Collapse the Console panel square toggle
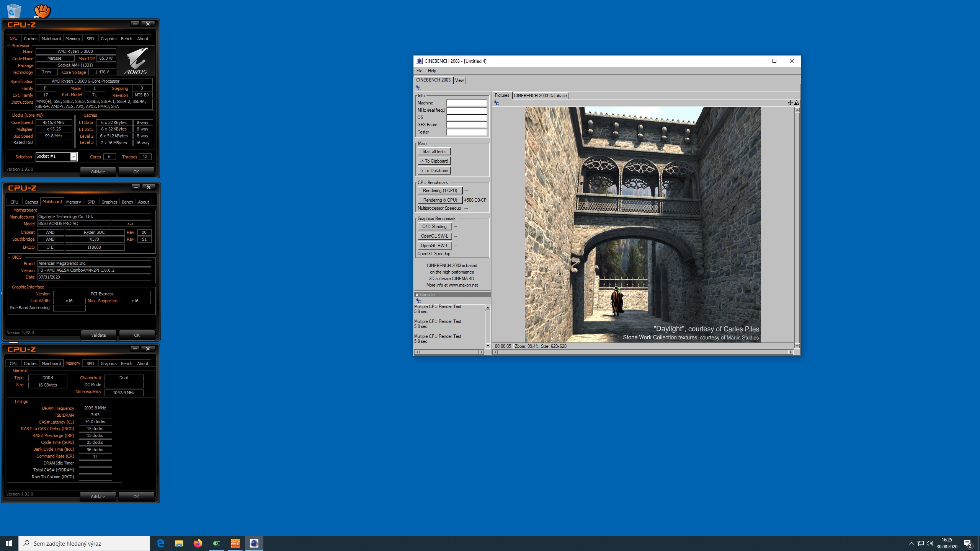This screenshot has width=980, height=551. click(x=417, y=295)
